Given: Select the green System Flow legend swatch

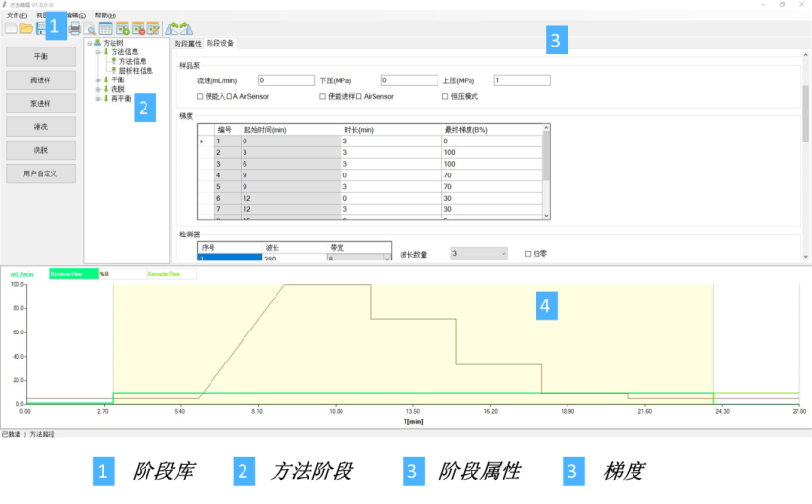Looking at the screenshot, I should click(x=73, y=274).
